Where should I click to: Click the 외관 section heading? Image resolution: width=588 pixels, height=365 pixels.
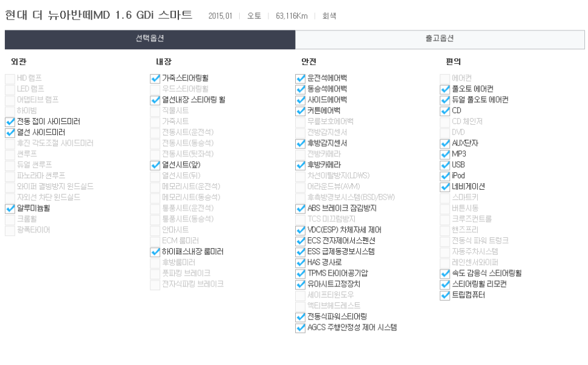click(x=19, y=62)
